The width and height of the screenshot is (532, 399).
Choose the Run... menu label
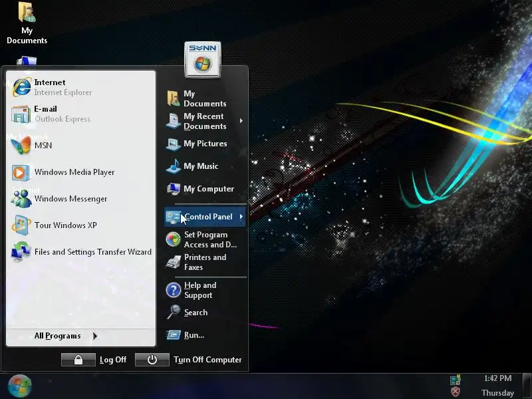[x=194, y=335]
